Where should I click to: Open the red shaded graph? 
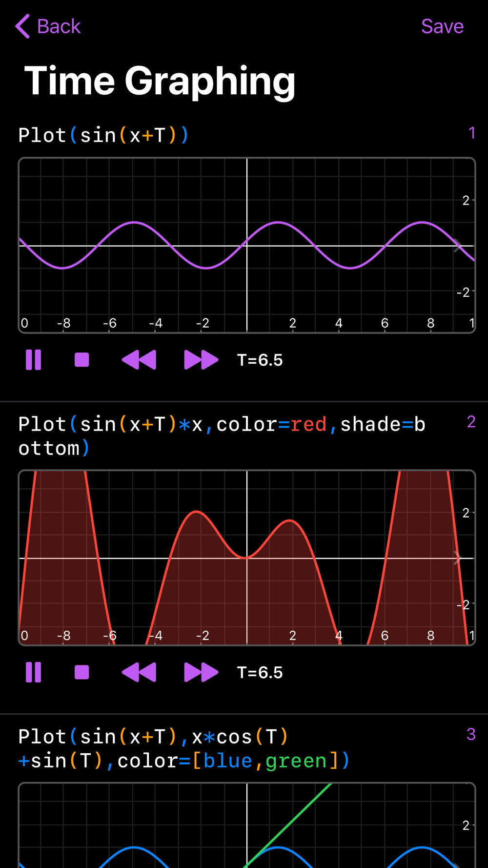tap(247, 558)
